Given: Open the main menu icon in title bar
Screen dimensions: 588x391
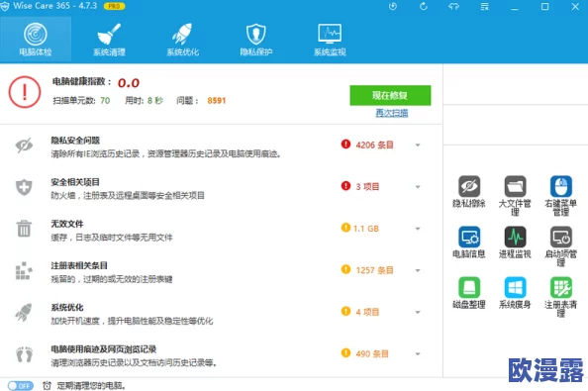Looking at the screenshot, I should pyautogui.click(x=484, y=6).
